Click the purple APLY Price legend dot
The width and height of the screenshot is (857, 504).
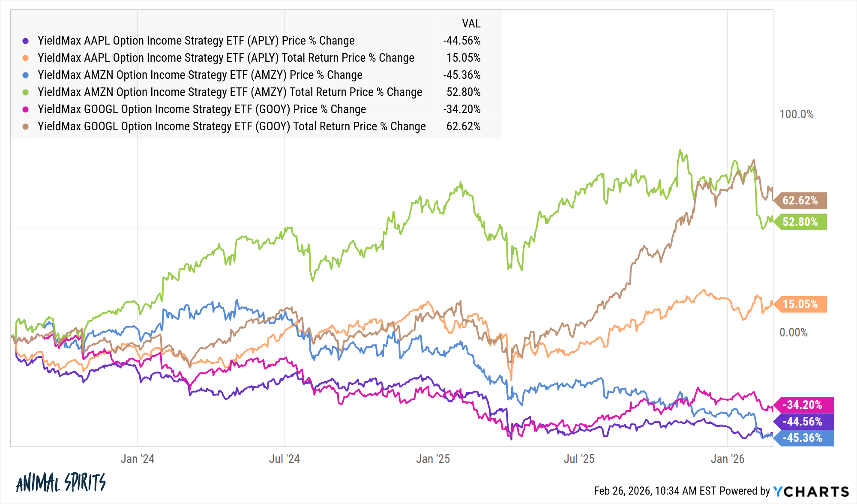coord(26,41)
